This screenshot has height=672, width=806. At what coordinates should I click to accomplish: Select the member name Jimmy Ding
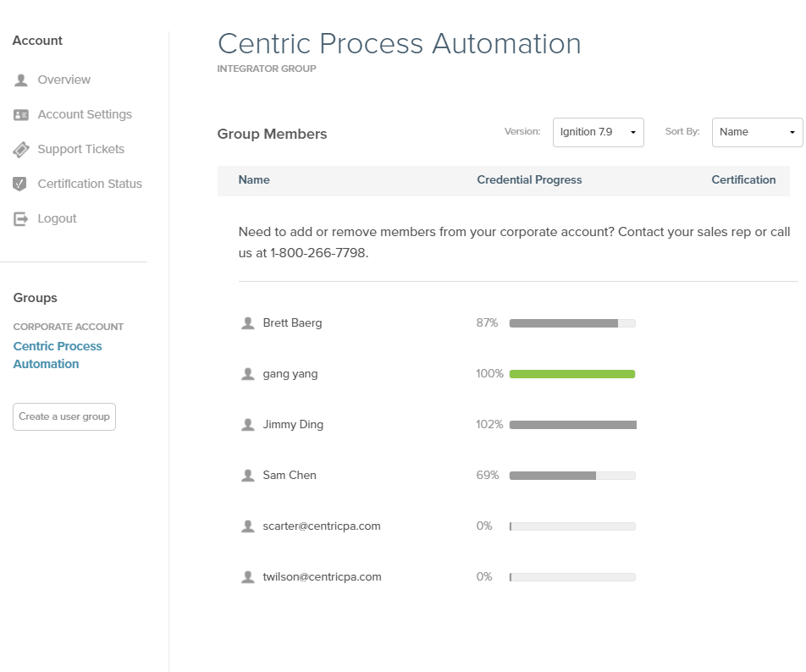[293, 424]
